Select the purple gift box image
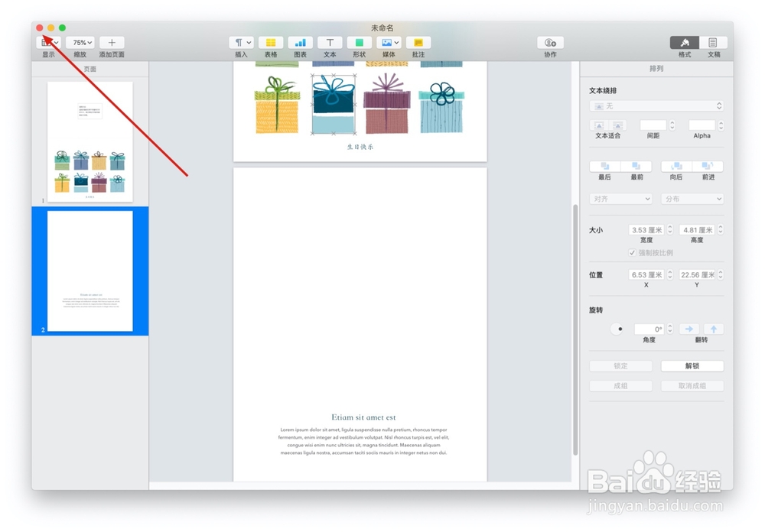Image resolution: width=765 pixels, height=532 pixels. click(387, 103)
